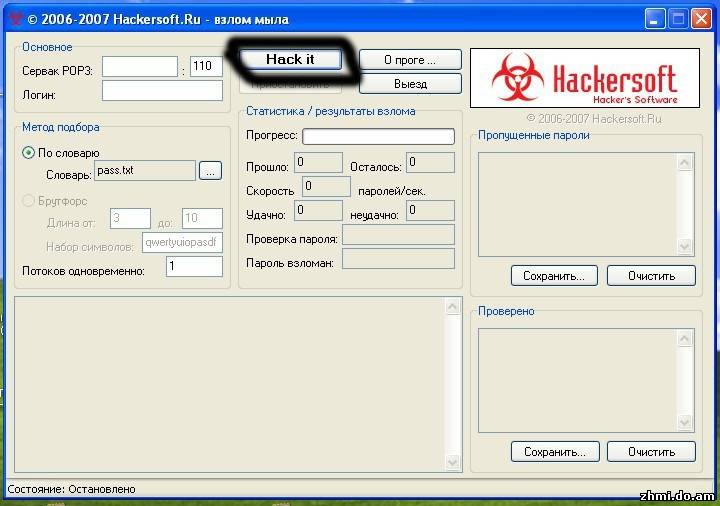This screenshot has height=506, width=720.
Task: Save the Пропущенные пароли list with Сохранить
Action: pyautogui.click(x=554, y=276)
